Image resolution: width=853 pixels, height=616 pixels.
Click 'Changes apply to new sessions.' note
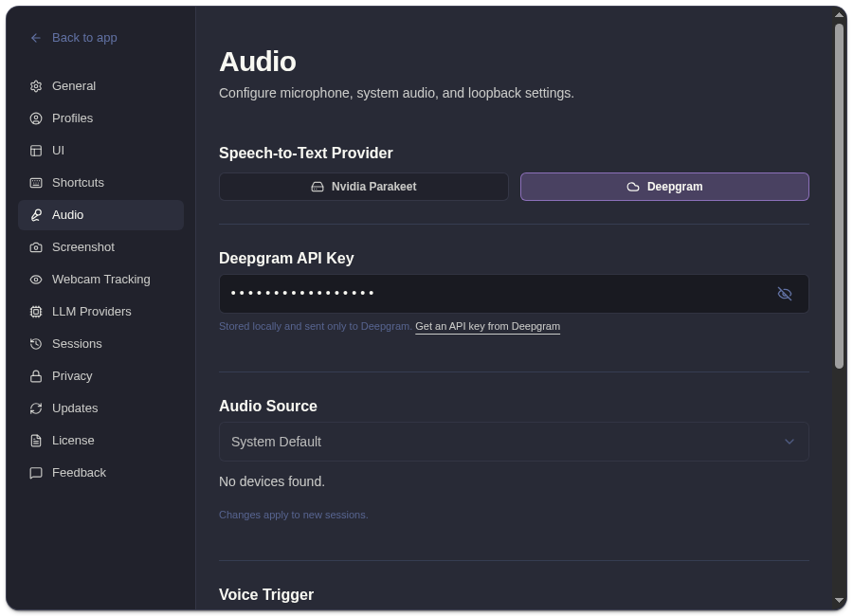click(293, 515)
